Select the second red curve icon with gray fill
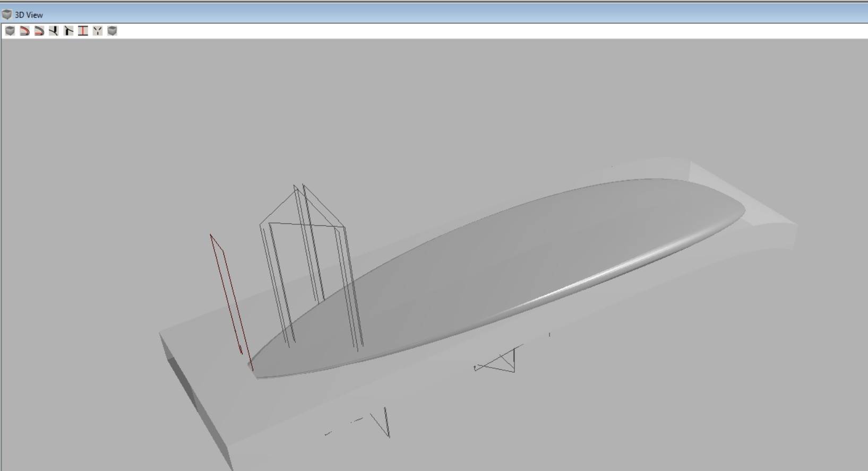868x471 pixels. point(39,31)
